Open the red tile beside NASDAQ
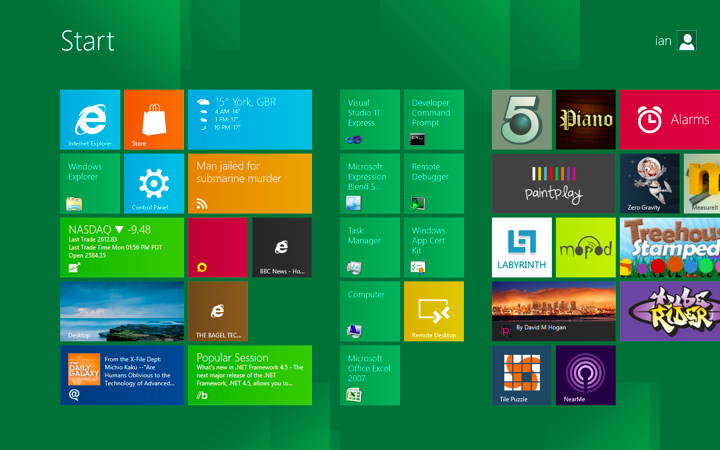Image resolution: width=720 pixels, height=450 pixels. tap(218, 247)
